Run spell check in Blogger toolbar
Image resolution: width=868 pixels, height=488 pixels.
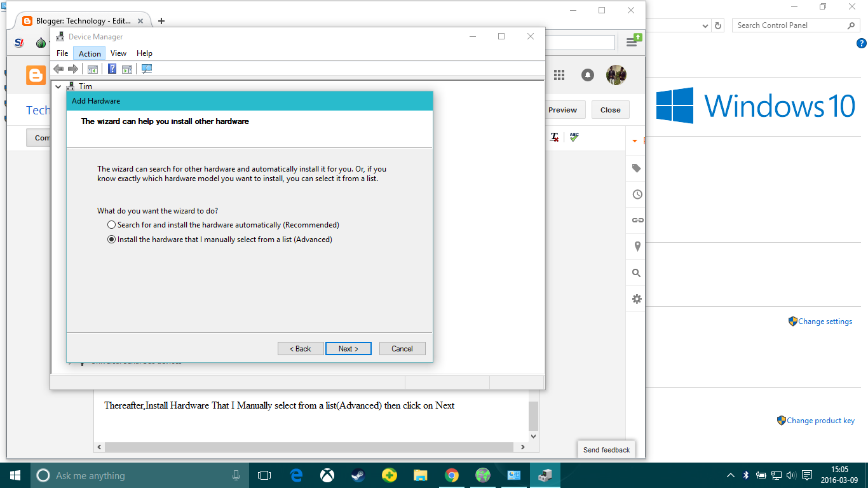coord(574,137)
